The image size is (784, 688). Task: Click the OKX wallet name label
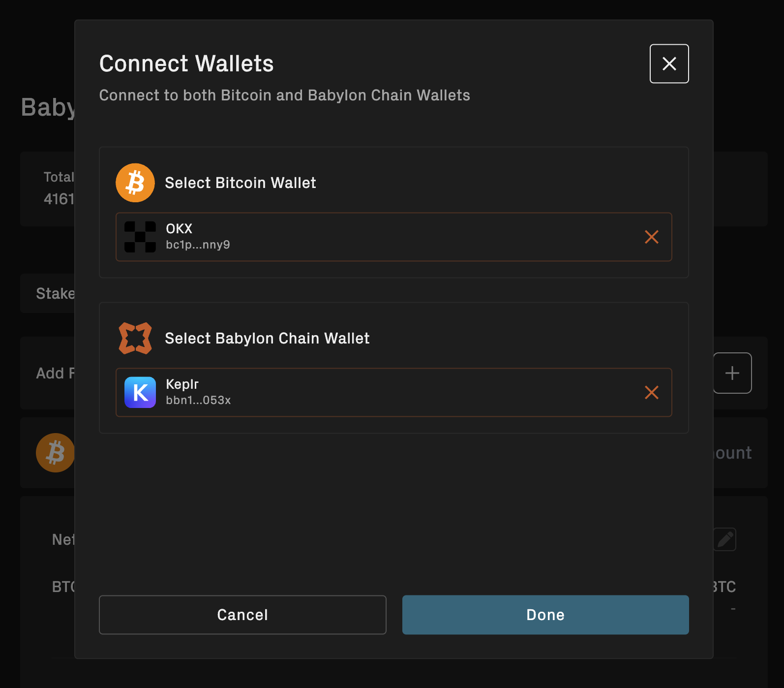[x=178, y=228]
